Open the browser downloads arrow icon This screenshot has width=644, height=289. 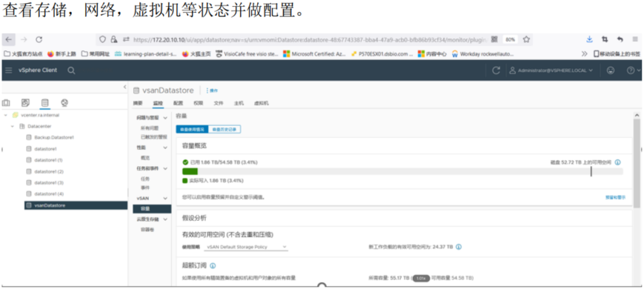point(589,39)
